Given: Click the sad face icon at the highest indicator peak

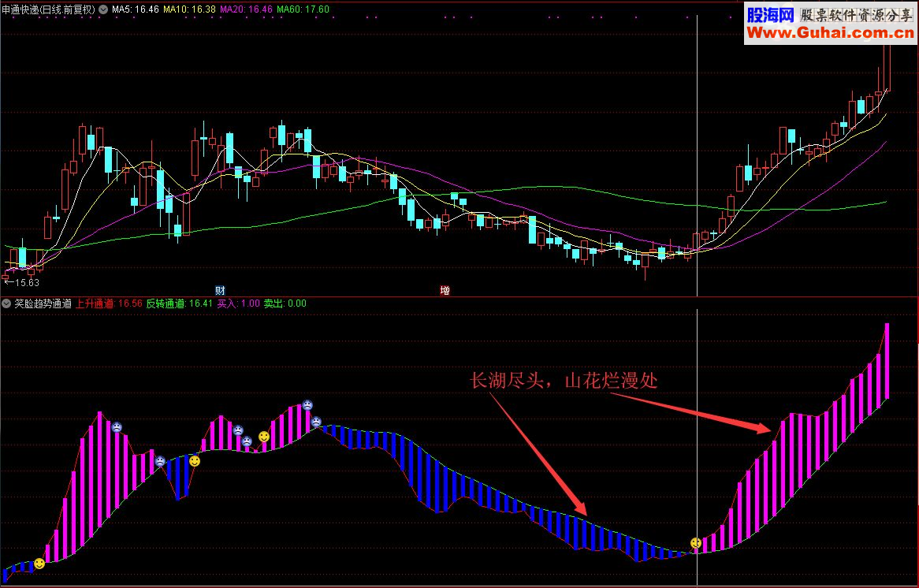Looking at the screenshot, I should [x=307, y=404].
